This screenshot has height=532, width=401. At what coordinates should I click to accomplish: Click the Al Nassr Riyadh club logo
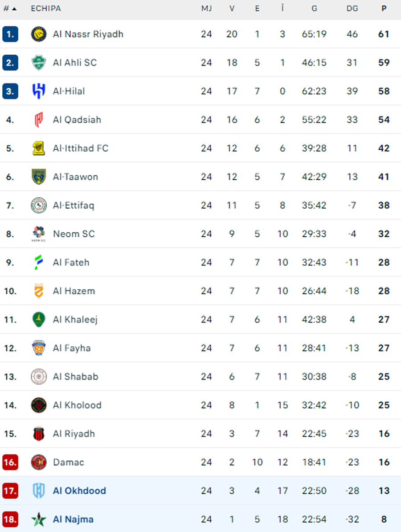(x=39, y=34)
